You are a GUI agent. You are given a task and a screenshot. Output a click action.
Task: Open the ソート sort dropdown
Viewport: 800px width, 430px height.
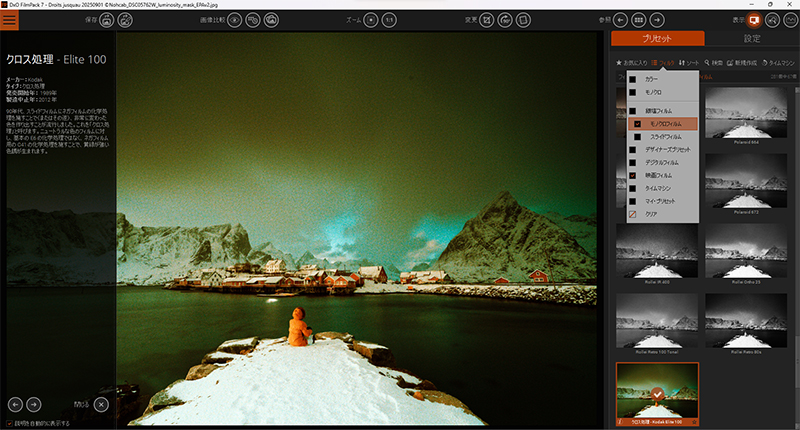(689, 63)
